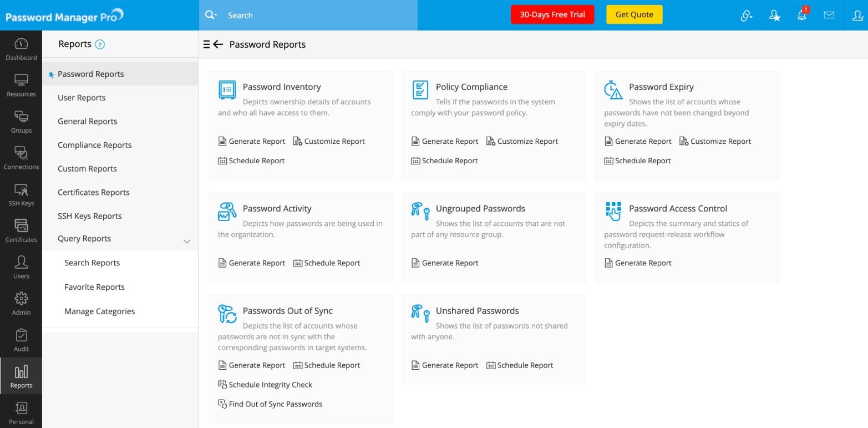The width and height of the screenshot is (868, 428).
Task: Open Audit in the sidebar
Action: pyautogui.click(x=21, y=340)
